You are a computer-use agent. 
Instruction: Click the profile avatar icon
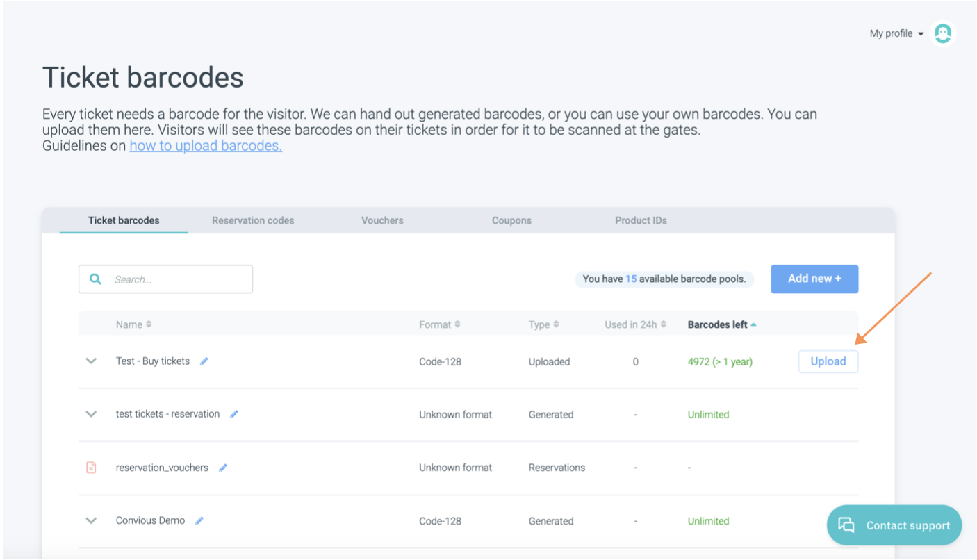tap(942, 33)
